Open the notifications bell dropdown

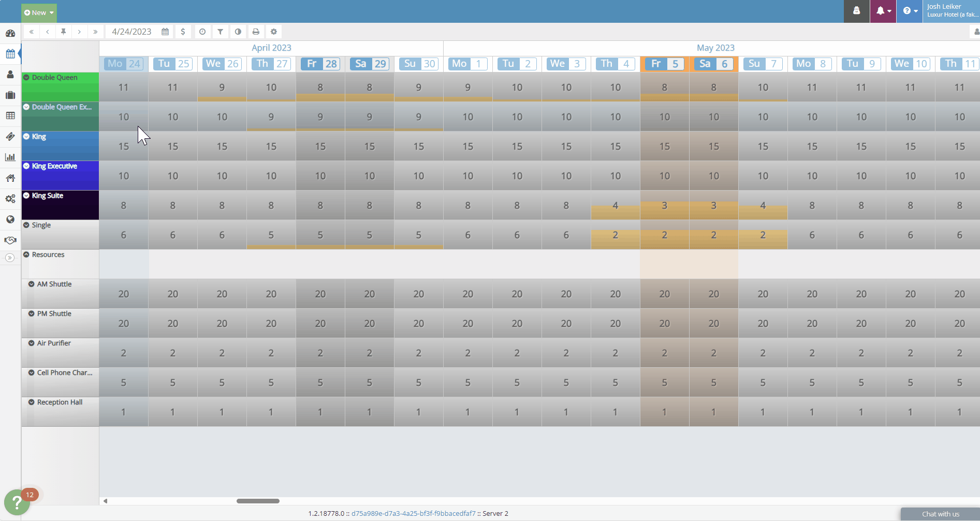coord(883,11)
